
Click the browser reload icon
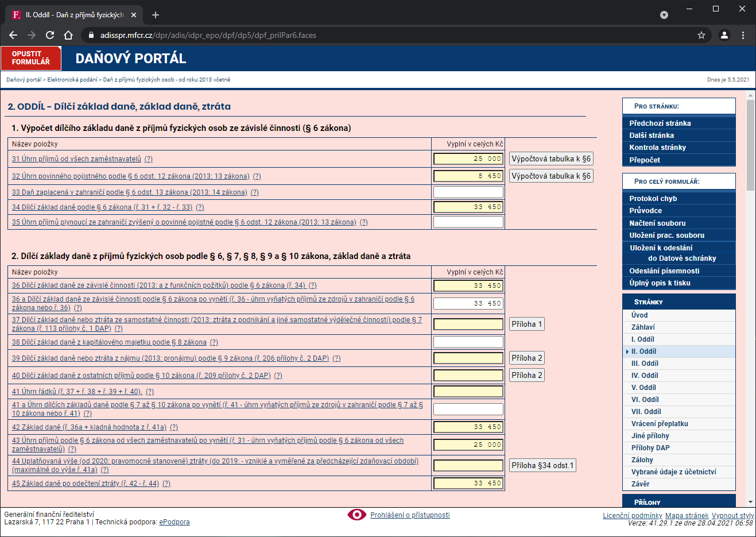pyautogui.click(x=50, y=35)
